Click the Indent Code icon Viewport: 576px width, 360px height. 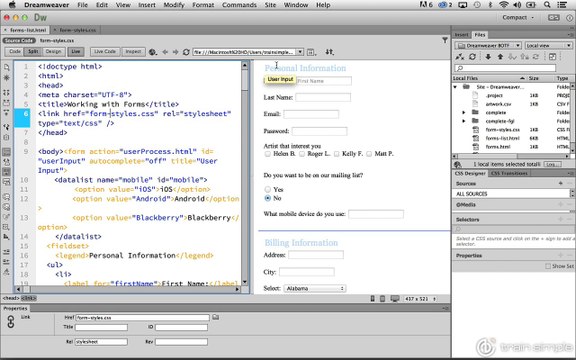click(7, 252)
